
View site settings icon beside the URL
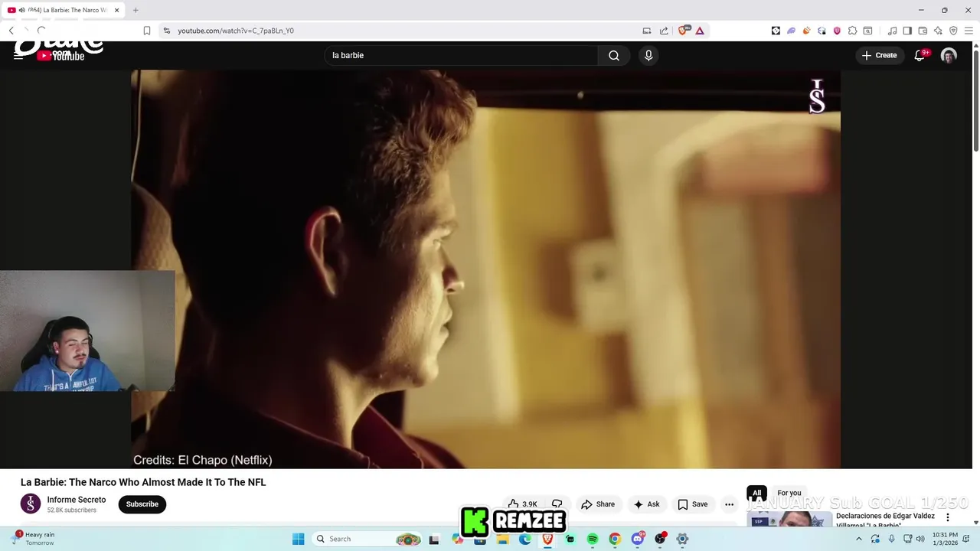167,31
